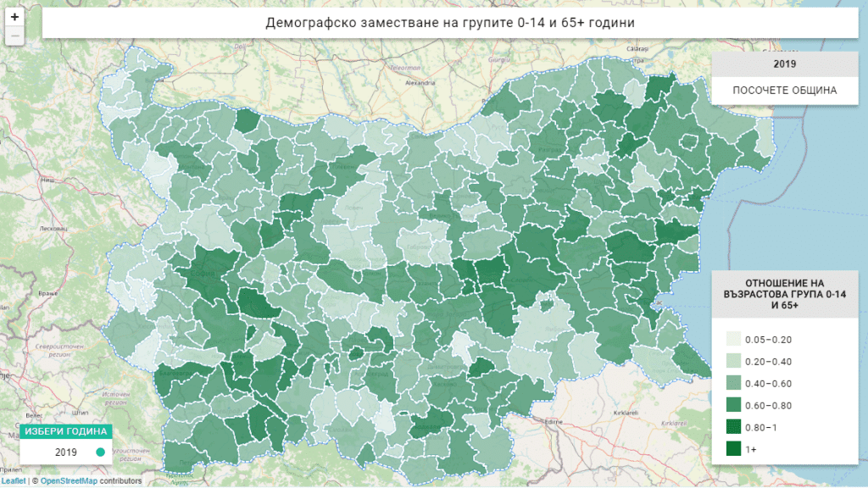The height and width of the screenshot is (488, 868).
Task: Click the 0.05–0.20 legend swatch
Action: coord(732,339)
